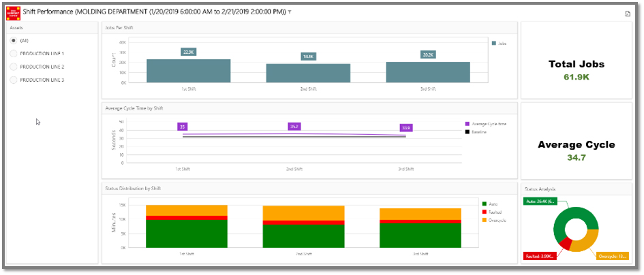Click the red Shop Support System logo

13,12
